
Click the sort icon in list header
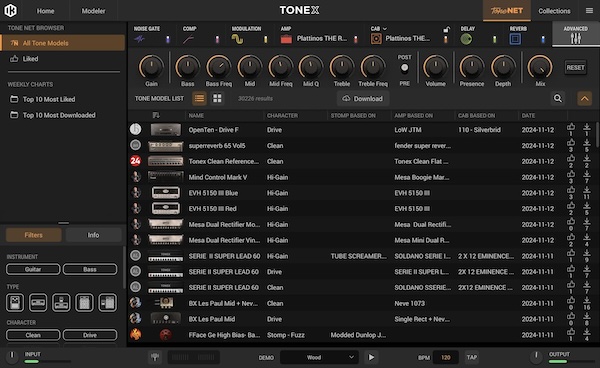(156, 115)
